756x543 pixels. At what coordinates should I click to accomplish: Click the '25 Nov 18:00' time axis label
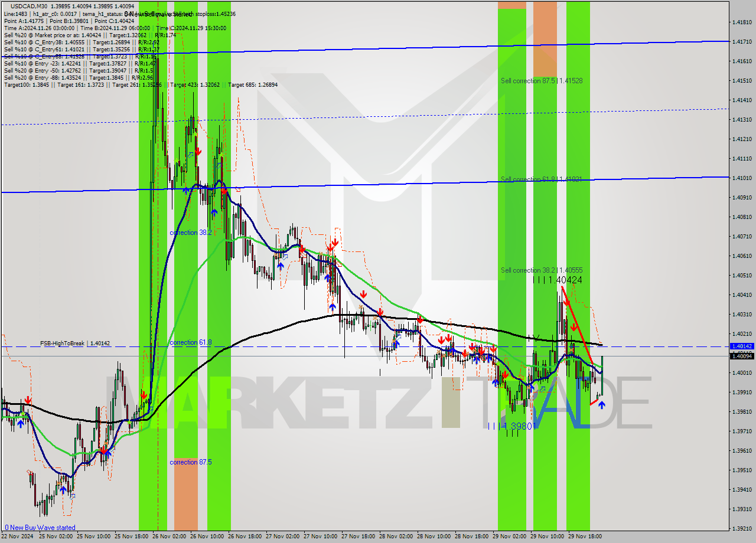click(x=133, y=537)
